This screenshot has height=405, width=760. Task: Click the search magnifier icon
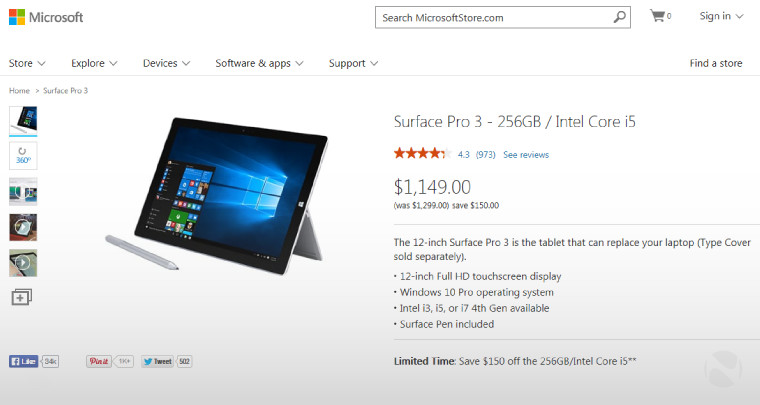(619, 17)
